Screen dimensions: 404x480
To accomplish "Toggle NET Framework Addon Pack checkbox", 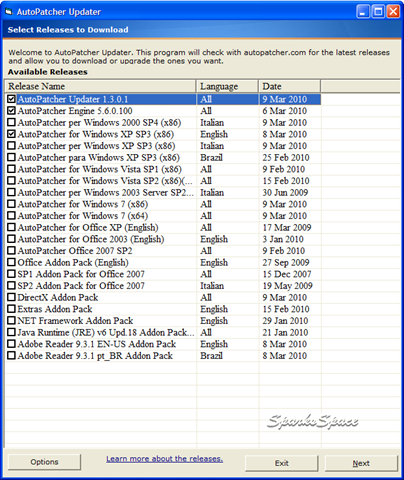I will [x=11, y=320].
